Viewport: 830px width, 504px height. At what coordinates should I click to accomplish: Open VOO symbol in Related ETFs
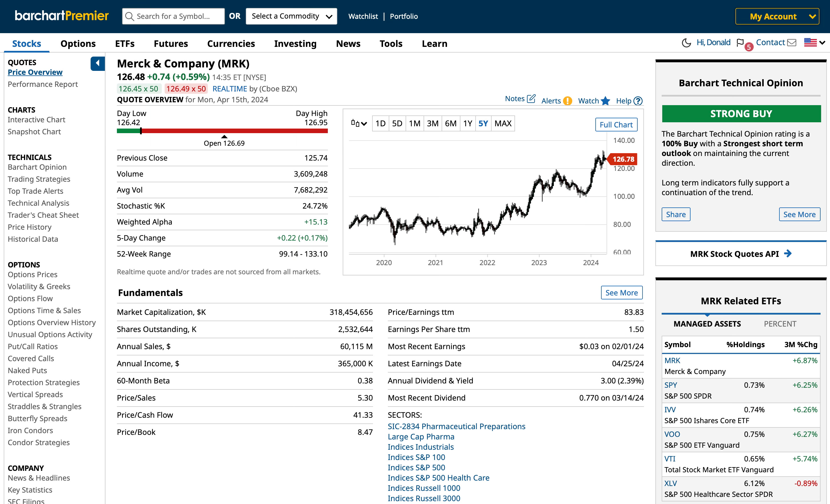672,434
